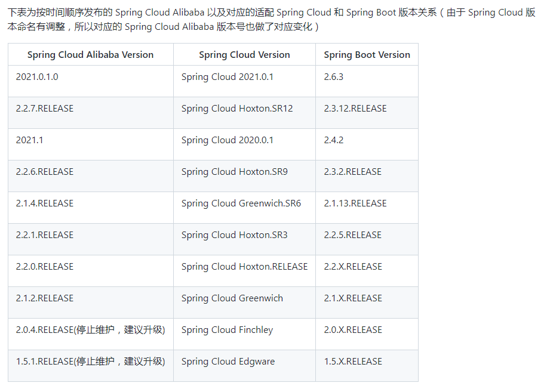Click the 2.1.13.RELEASE cell
Screen dimensions: 547x392
pos(367,208)
